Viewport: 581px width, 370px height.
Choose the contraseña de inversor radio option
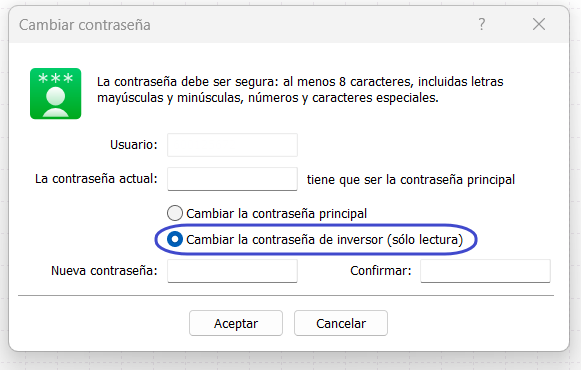click(x=175, y=239)
